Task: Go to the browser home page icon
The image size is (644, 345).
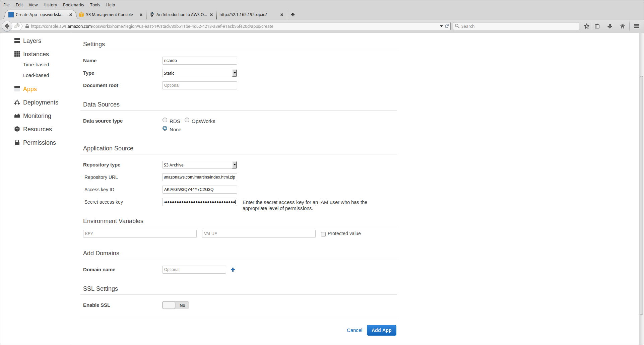Action: (623, 26)
